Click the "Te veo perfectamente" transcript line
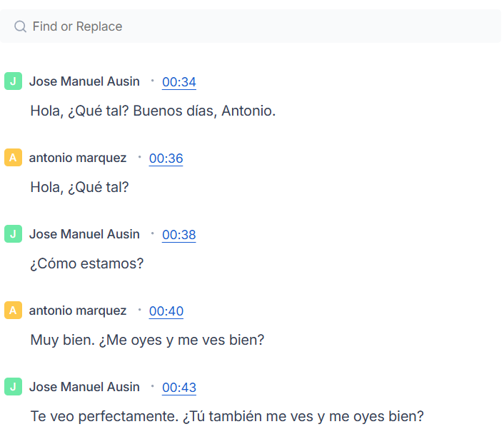Viewport: 504px width, 444px height. click(x=227, y=416)
